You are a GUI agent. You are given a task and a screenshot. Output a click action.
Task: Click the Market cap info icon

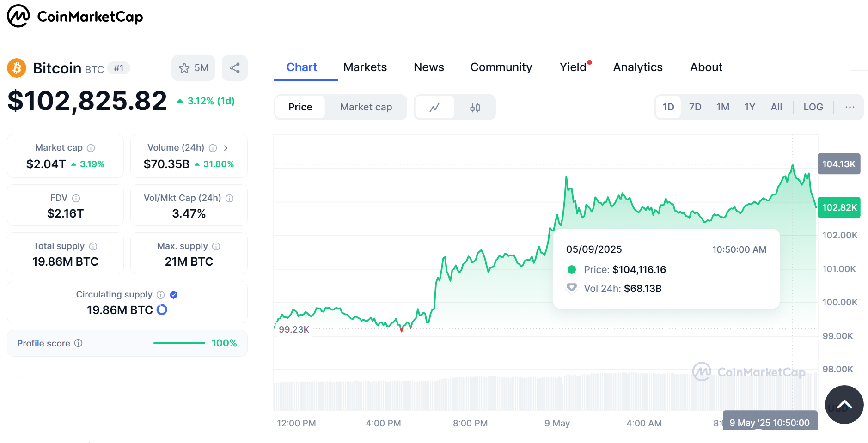coord(91,148)
